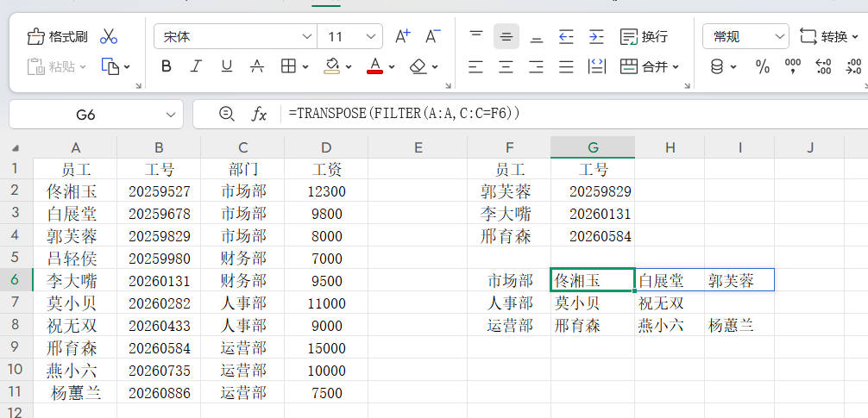The height and width of the screenshot is (418, 868).
Task: Select the row 5 header
Action: 15,258
